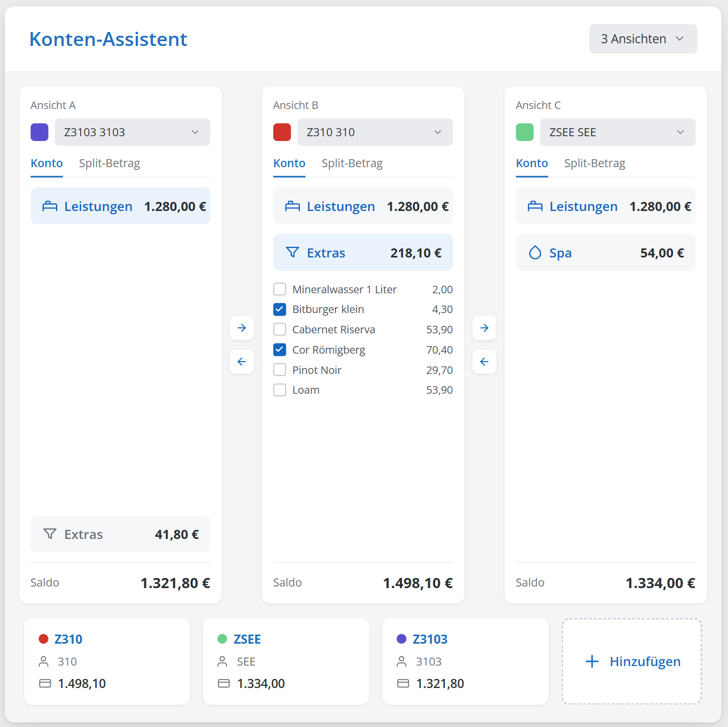Viewport: 728px width, 727px height.
Task: Click the droplet icon beside Spa
Action: coord(535,253)
